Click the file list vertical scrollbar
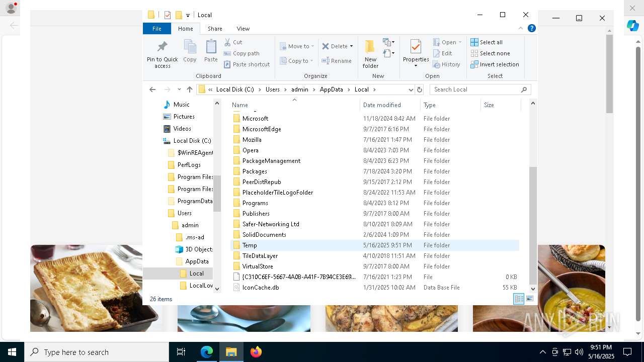The image size is (644, 362). pos(533,225)
